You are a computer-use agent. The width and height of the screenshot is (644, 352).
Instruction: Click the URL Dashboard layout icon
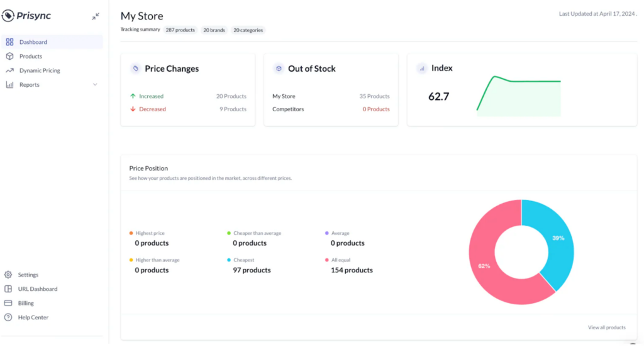(x=8, y=289)
